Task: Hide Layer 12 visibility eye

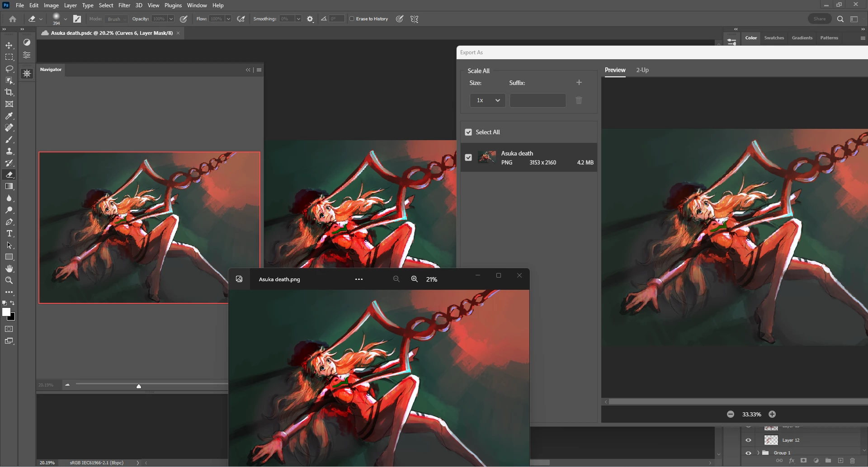Action: point(749,440)
